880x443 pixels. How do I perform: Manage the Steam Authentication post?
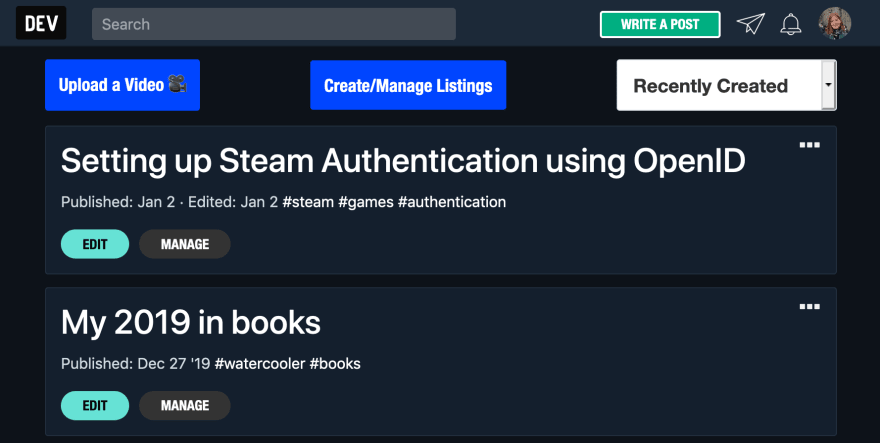[x=185, y=244]
